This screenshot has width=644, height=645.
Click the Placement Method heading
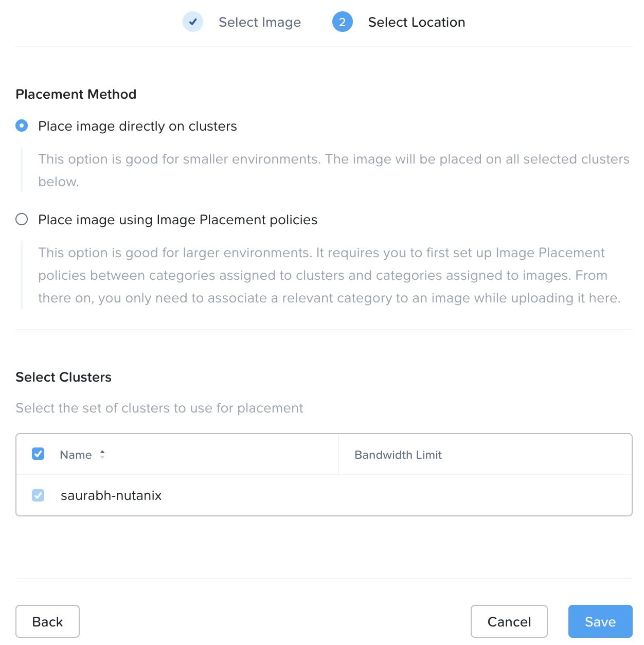pyautogui.click(x=76, y=94)
